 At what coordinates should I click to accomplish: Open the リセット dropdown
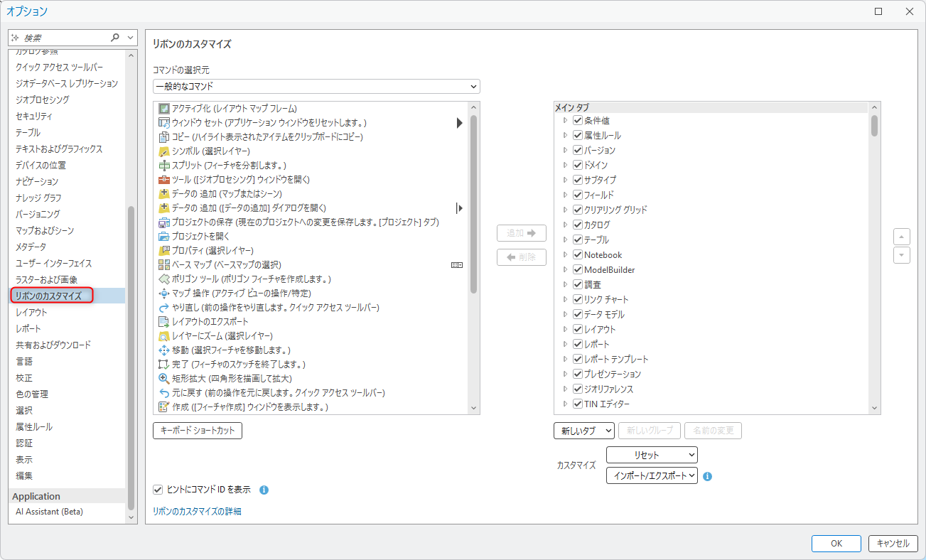click(652, 455)
